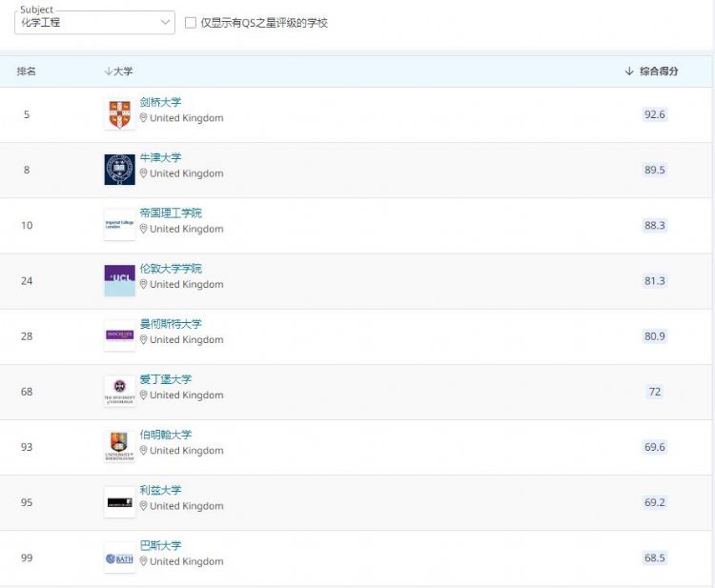Open the 曼彻斯特大学 link
The image size is (715, 588).
(x=171, y=324)
